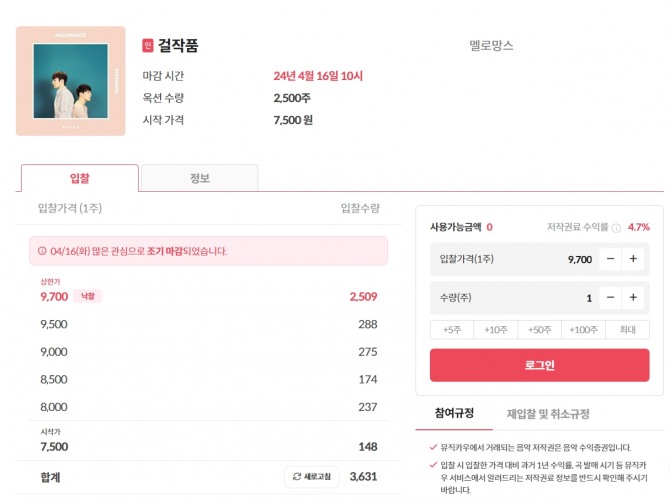Image resolution: width=670 pixels, height=502 pixels.
Task: Add 10 shares with +10주 button
Action: (x=495, y=330)
